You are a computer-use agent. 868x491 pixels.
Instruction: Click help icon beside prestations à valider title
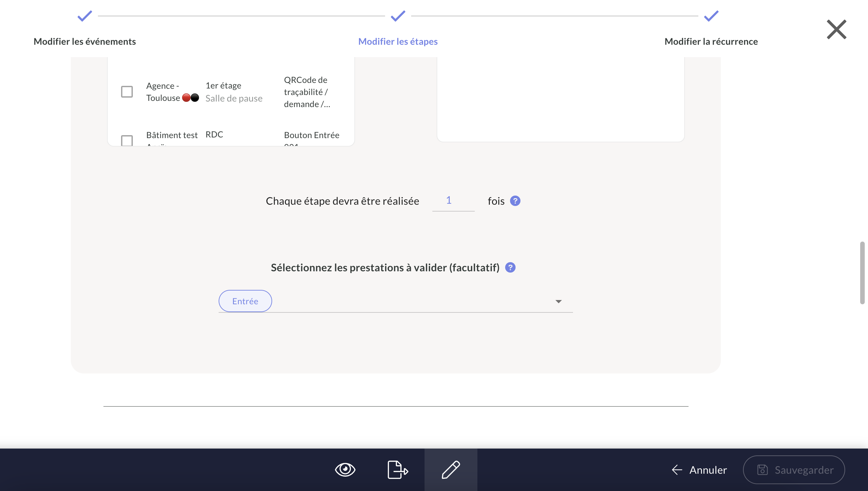tap(510, 267)
